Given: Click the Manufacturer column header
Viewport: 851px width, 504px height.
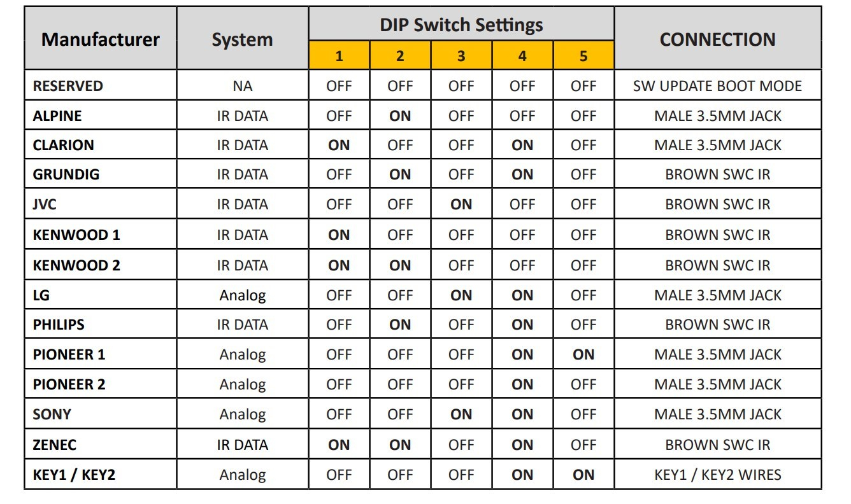Looking at the screenshot, I should coord(100,39).
